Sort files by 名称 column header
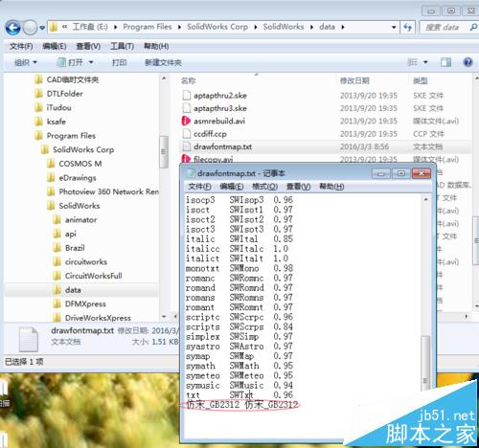This screenshot has width=479, height=448. tap(189, 80)
